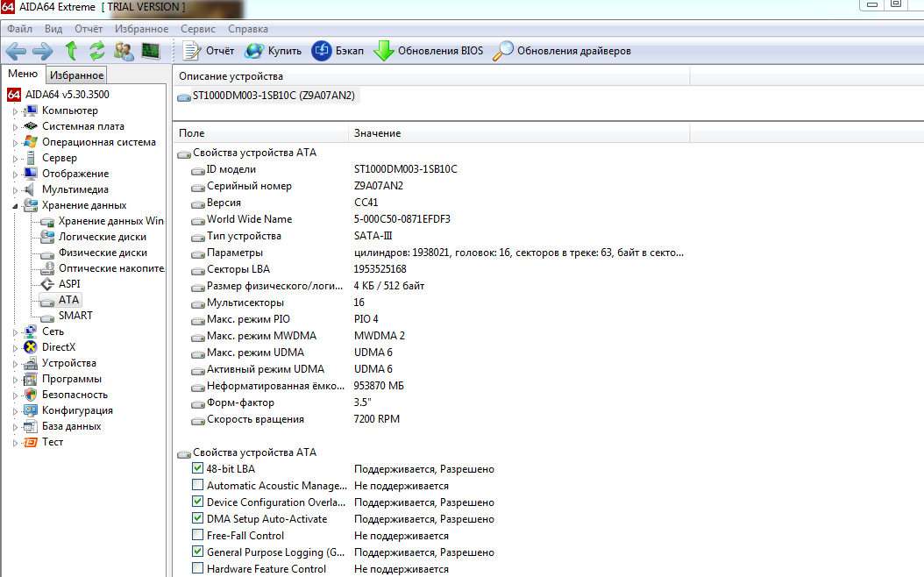Switch to the Меню tab
The height and width of the screenshot is (577, 924).
coord(23,74)
